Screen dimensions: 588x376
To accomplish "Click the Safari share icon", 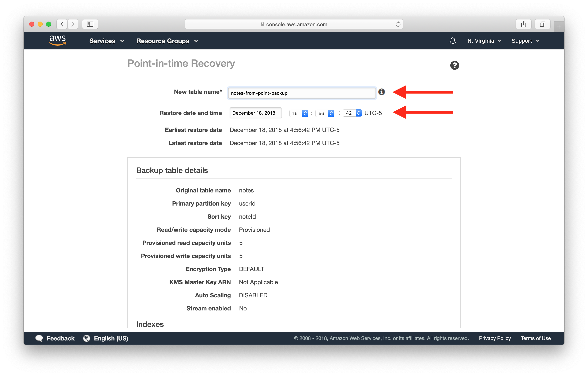I will pos(523,24).
